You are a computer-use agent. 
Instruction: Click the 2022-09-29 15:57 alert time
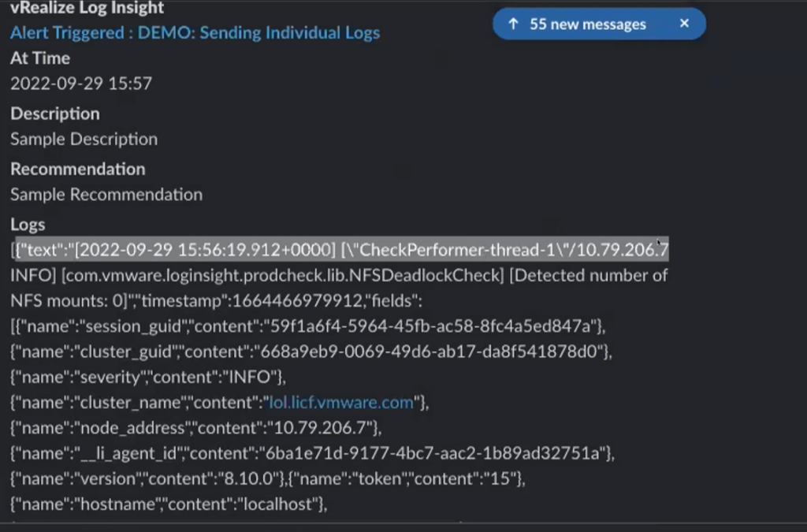click(x=81, y=84)
